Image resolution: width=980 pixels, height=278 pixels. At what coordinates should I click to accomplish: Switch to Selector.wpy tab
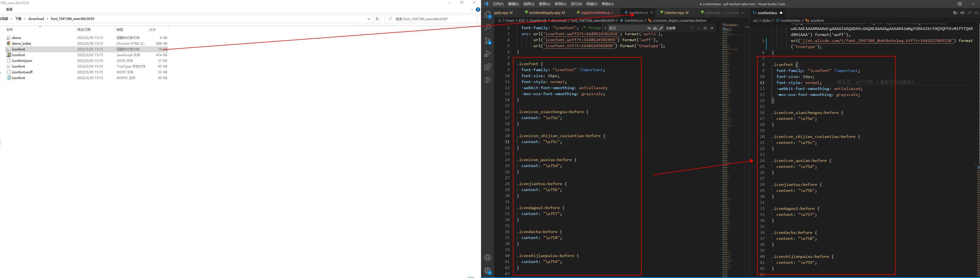pyautogui.click(x=676, y=13)
